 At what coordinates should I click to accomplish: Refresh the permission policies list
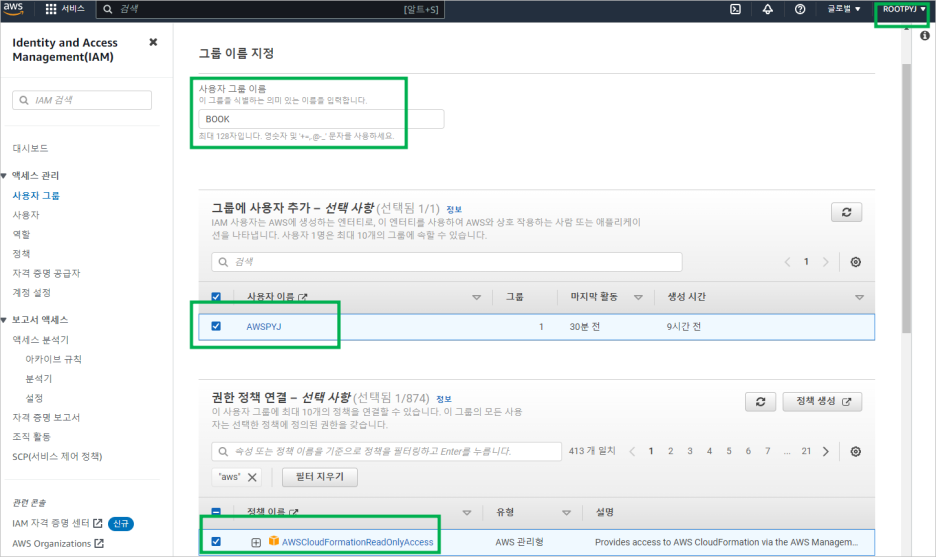[760, 402]
